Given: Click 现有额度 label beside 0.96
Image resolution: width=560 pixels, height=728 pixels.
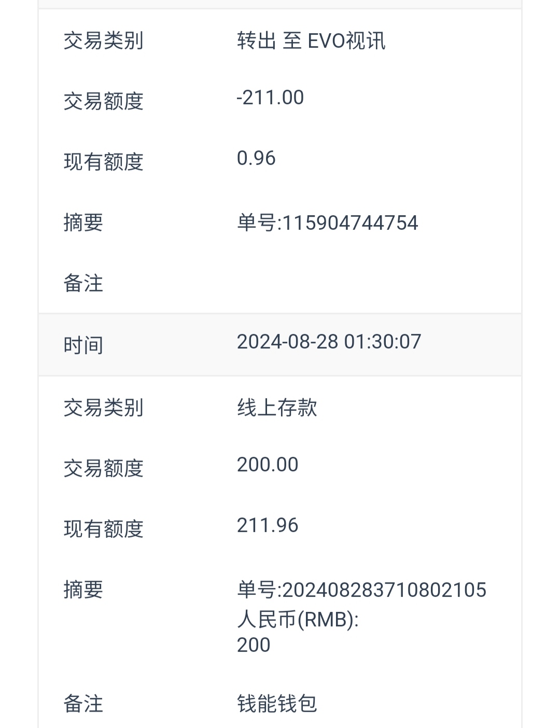Looking at the screenshot, I should 103,162.
